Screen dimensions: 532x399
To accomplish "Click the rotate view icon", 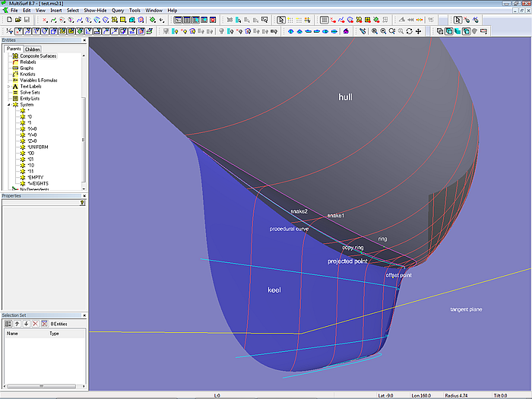I will pyautogui.click(x=410, y=31).
